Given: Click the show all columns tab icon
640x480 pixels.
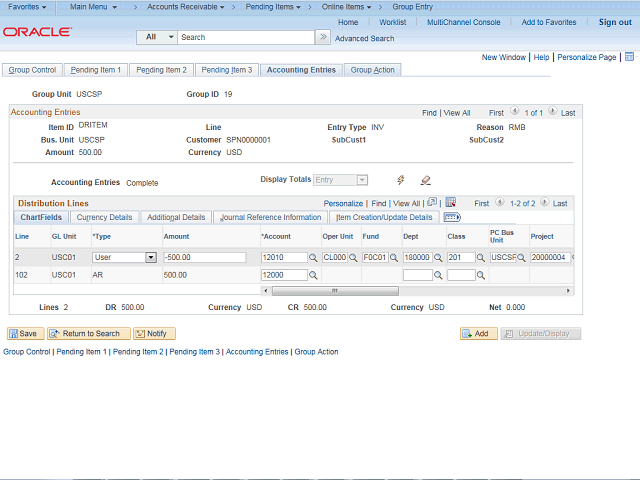Looking at the screenshot, I should point(452,217).
